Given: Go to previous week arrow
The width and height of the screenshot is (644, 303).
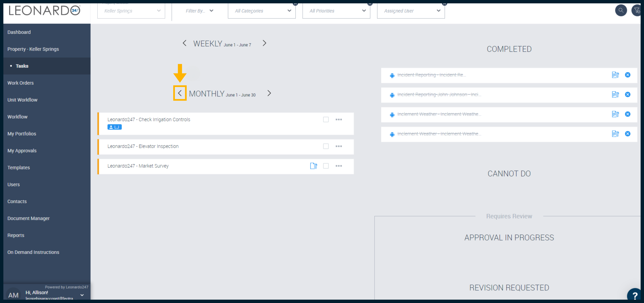Looking at the screenshot, I should [185, 43].
